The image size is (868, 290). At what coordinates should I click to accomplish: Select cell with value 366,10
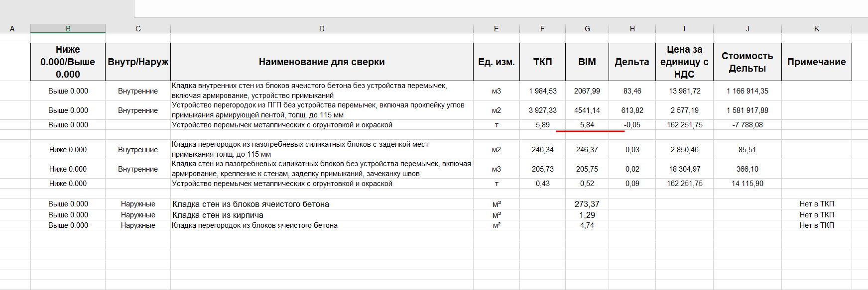point(747,169)
